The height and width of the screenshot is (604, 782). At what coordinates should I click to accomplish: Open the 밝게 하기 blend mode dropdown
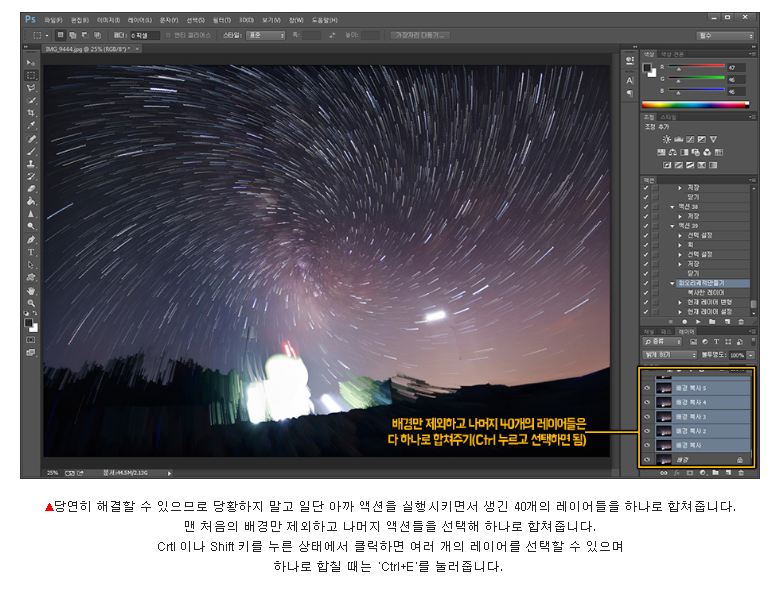click(x=669, y=355)
